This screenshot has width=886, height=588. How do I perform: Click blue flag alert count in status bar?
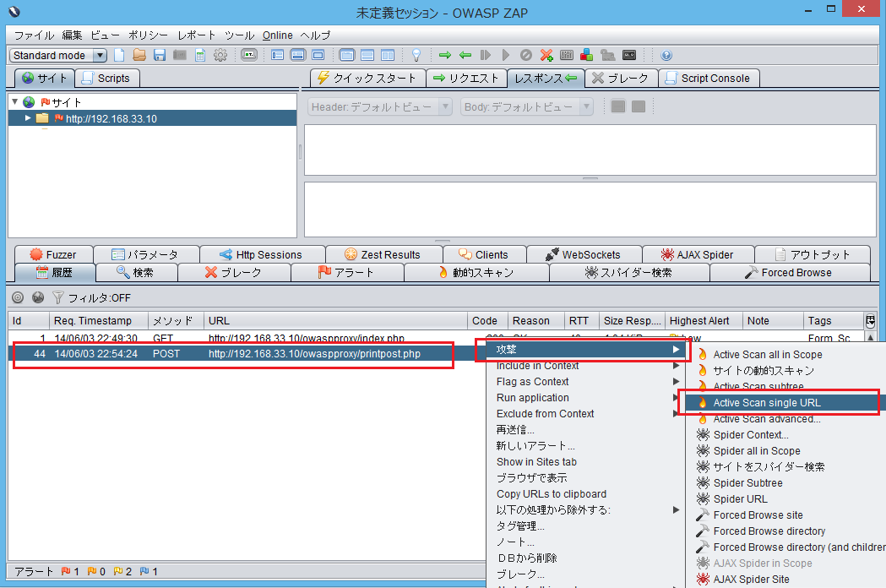point(149,572)
